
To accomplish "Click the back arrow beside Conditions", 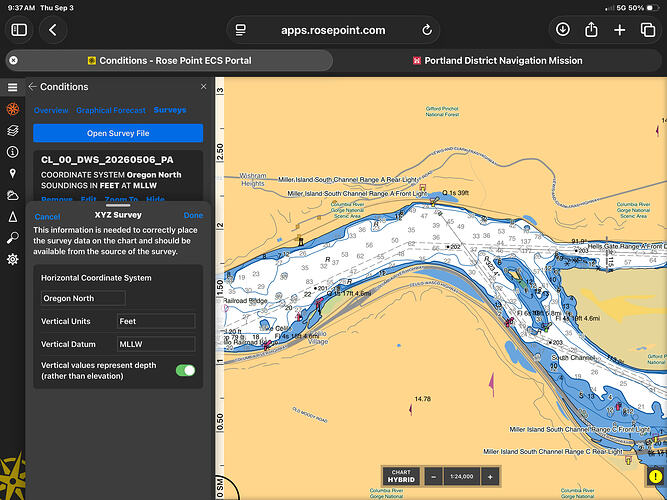I will click(x=32, y=87).
